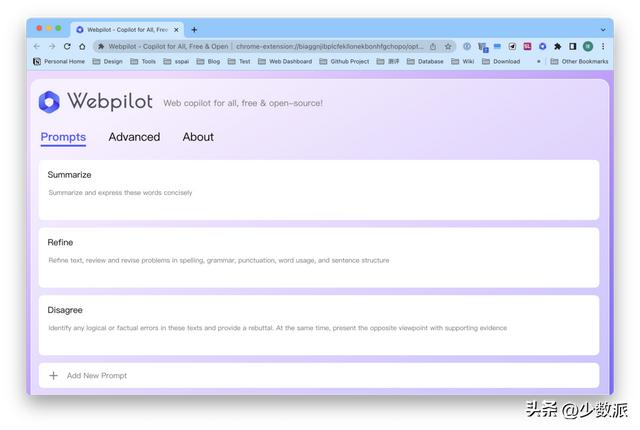Click the Webpilot logo icon
Image resolution: width=640 pixels, height=430 pixels.
49,102
